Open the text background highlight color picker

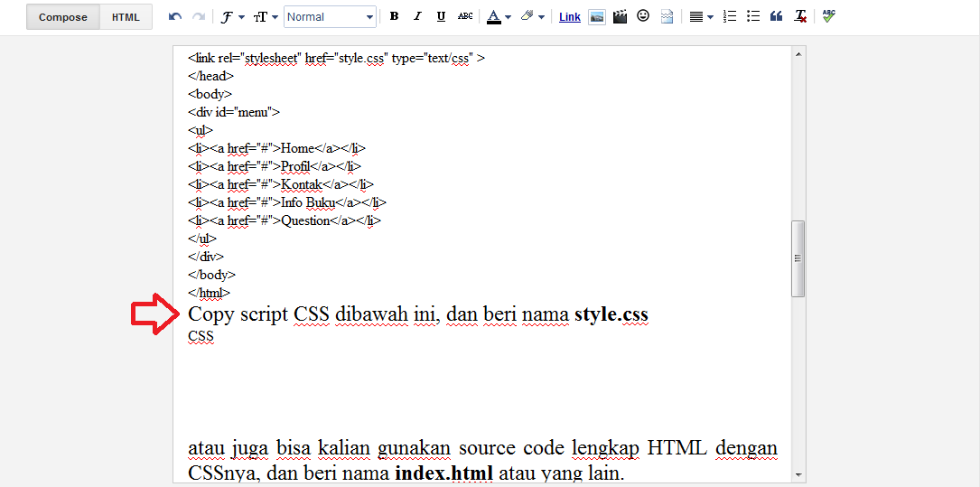point(532,17)
